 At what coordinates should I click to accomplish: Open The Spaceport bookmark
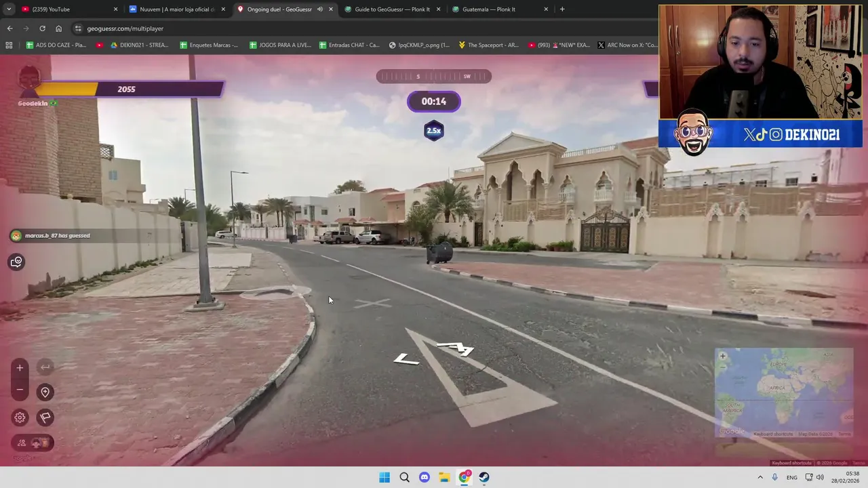(x=488, y=45)
